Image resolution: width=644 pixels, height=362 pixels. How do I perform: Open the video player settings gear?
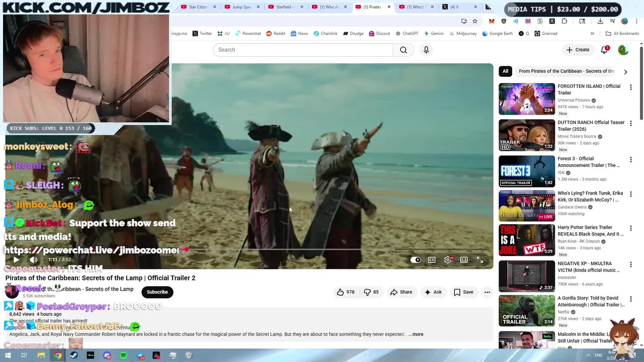[448, 260]
